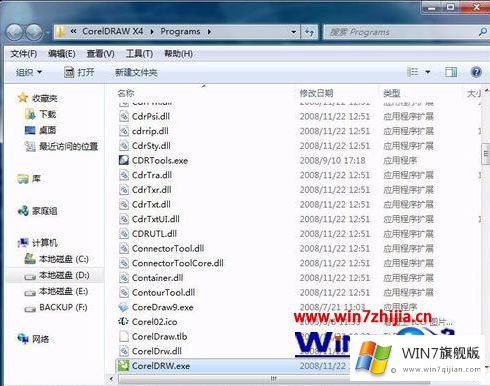Open the address bar history dropdown
Viewport: 490px width, 386px height.
tap(293, 32)
